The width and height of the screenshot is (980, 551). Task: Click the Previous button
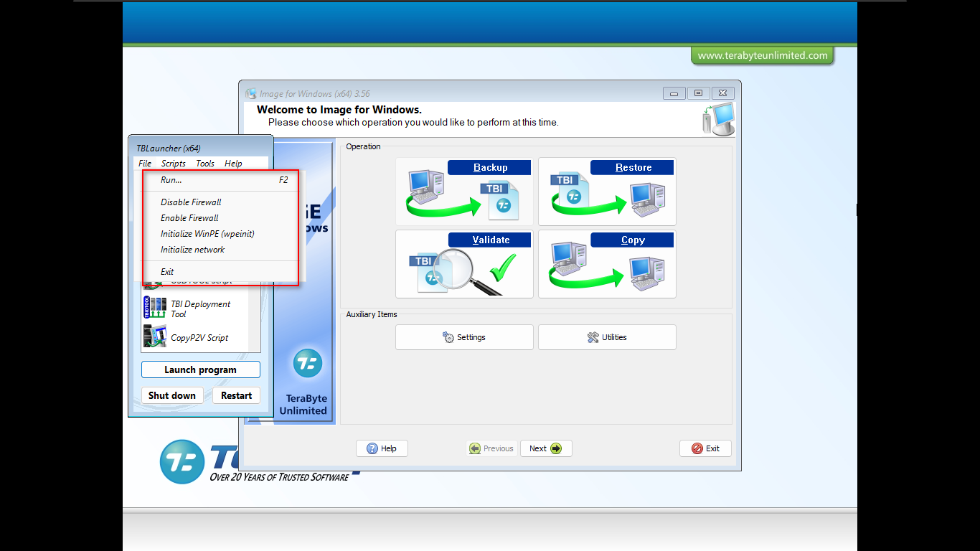491,448
